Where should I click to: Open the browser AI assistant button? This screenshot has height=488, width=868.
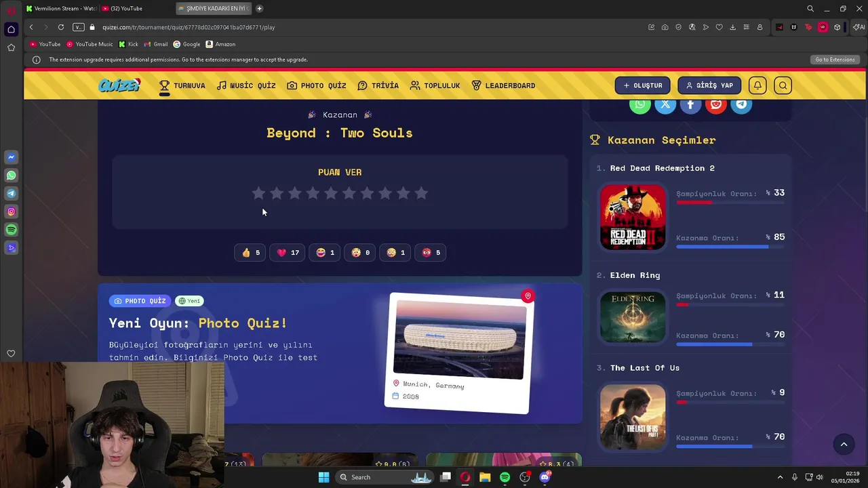click(859, 27)
